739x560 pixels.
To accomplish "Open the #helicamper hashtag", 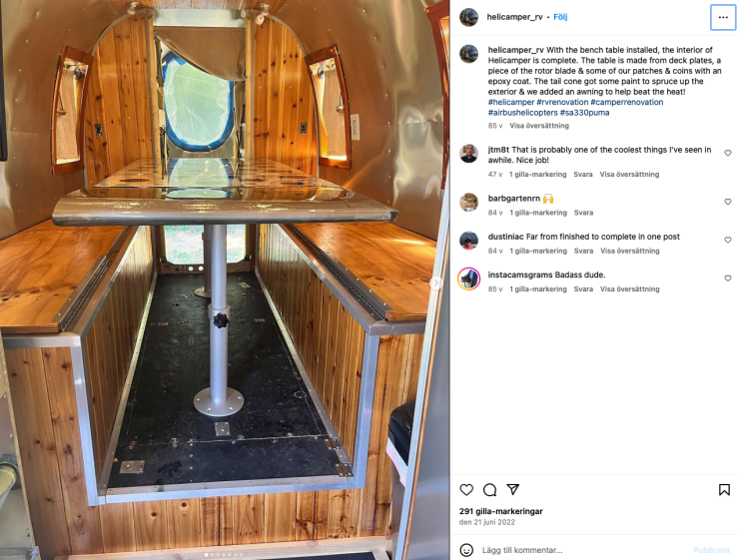I will (x=511, y=102).
